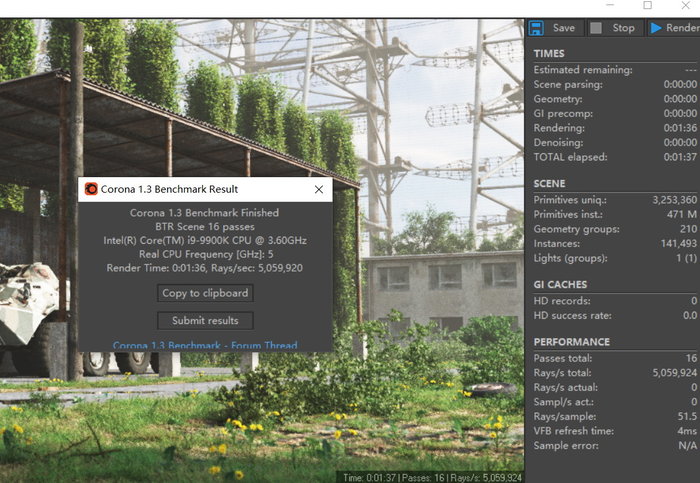Click the Rays/s total value

675,373
